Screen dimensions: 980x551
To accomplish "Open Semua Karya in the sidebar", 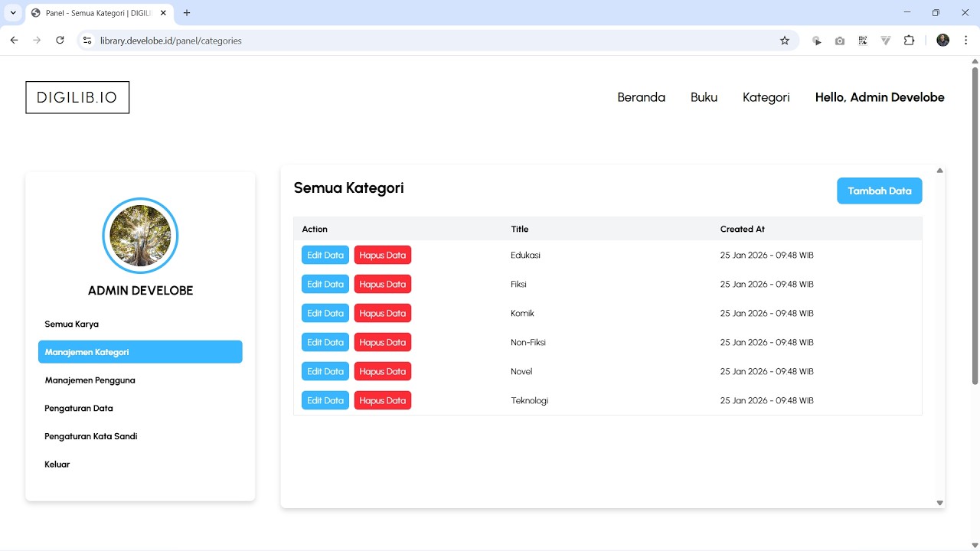I will tap(140, 324).
